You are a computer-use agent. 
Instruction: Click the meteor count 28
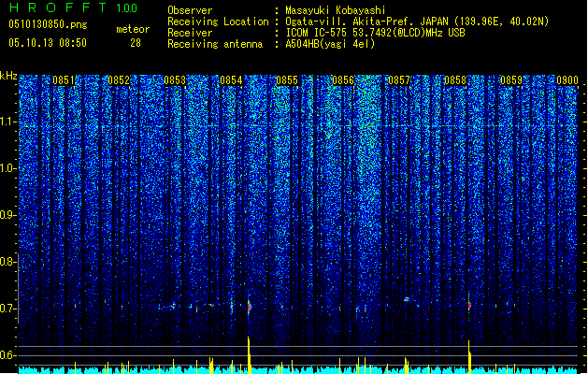click(136, 43)
